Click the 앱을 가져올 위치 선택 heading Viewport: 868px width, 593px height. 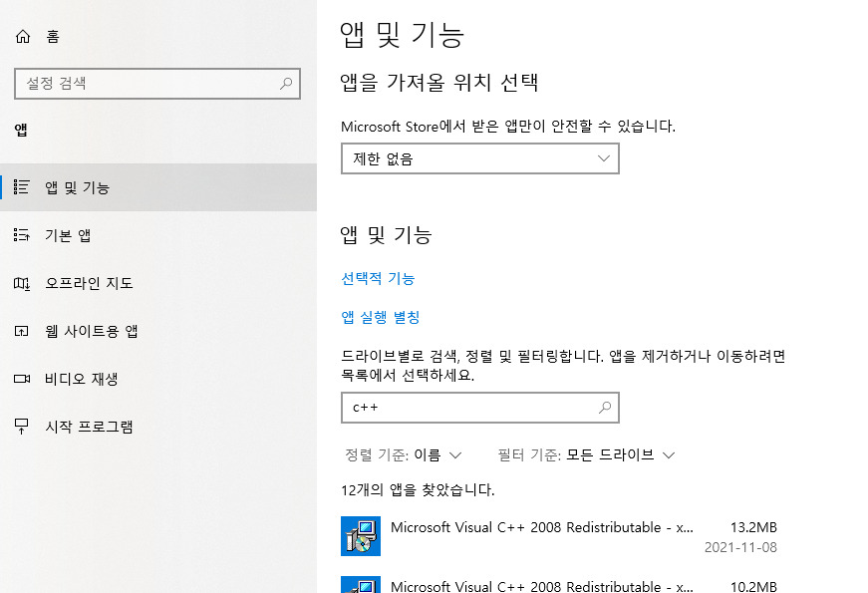(x=438, y=83)
